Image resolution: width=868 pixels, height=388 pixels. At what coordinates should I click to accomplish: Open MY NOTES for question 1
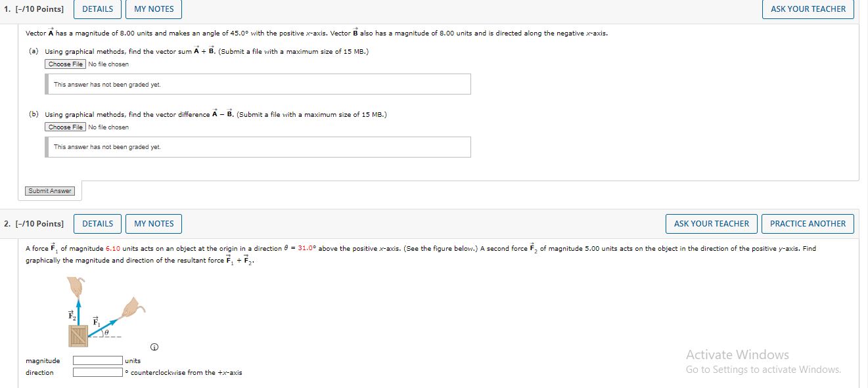[153, 9]
